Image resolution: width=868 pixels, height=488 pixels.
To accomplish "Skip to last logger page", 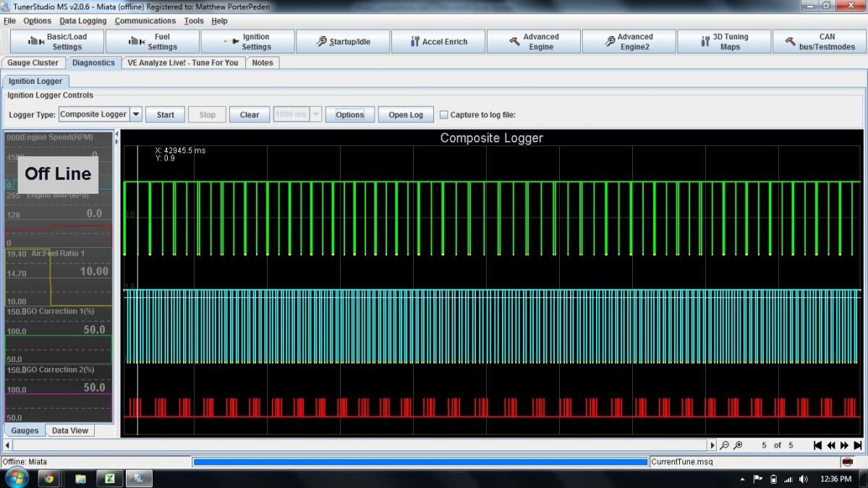I will pyautogui.click(x=858, y=445).
